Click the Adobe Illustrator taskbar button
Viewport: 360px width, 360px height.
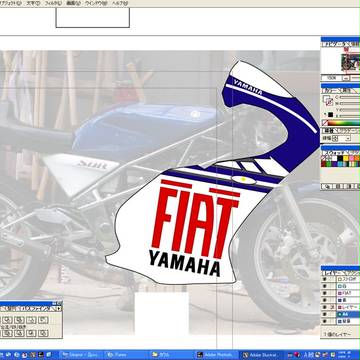262,355
